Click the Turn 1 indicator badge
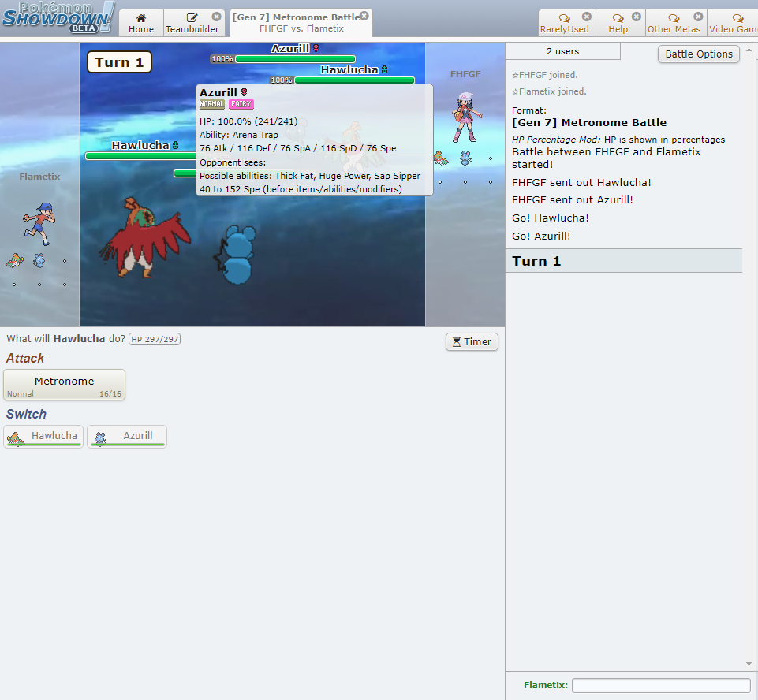 (x=119, y=62)
